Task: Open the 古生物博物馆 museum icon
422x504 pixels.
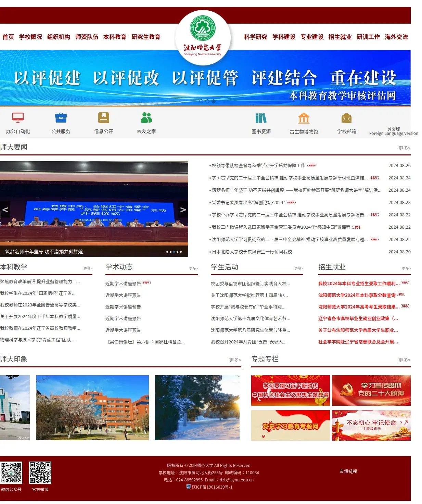Action: point(304,118)
